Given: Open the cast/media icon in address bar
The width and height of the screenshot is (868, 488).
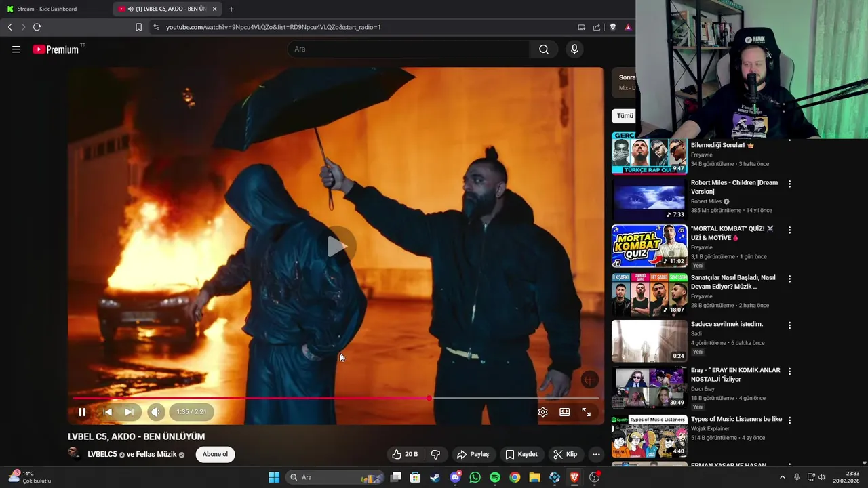Looking at the screenshot, I should point(581,27).
